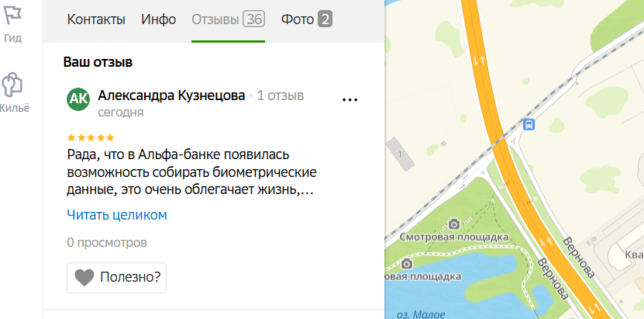Open the Жильё sidebar icon
Image resolution: width=644 pixels, height=319 pixels.
(12, 85)
